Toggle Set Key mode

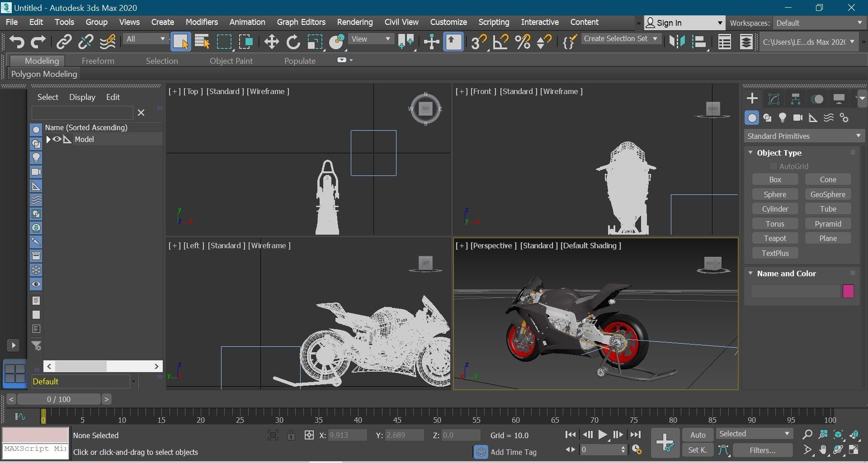(698, 450)
